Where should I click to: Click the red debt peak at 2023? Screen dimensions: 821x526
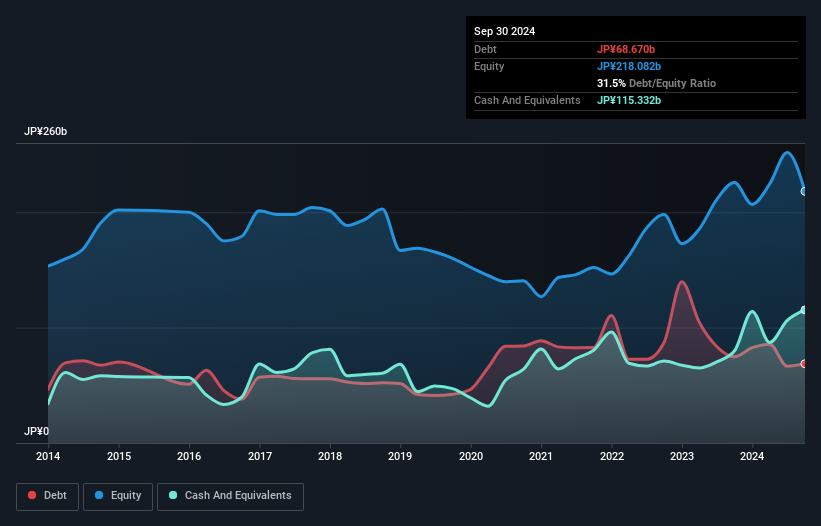click(682, 282)
